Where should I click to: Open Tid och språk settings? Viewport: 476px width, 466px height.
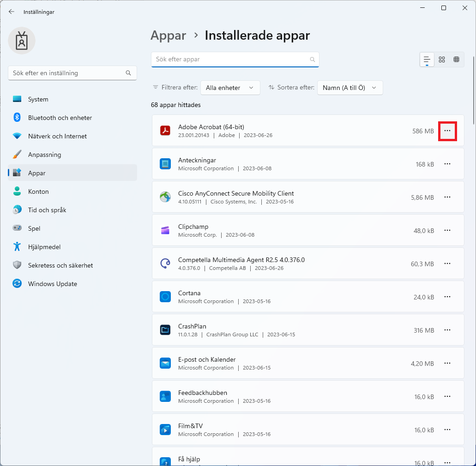click(72, 210)
